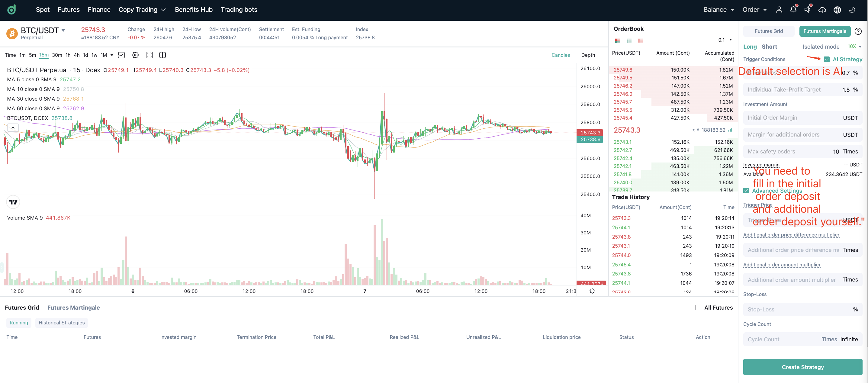This screenshot has height=383, width=868.
Task: Click the TradingView logo on chart
Action: [13, 202]
